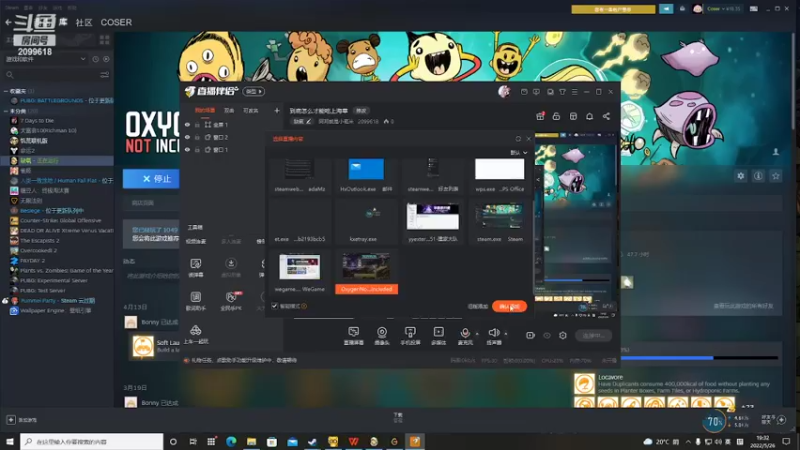Screen dimensions: 800x450
Task: Click the speaker volume icon in bottom bar
Action: coord(493,333)
